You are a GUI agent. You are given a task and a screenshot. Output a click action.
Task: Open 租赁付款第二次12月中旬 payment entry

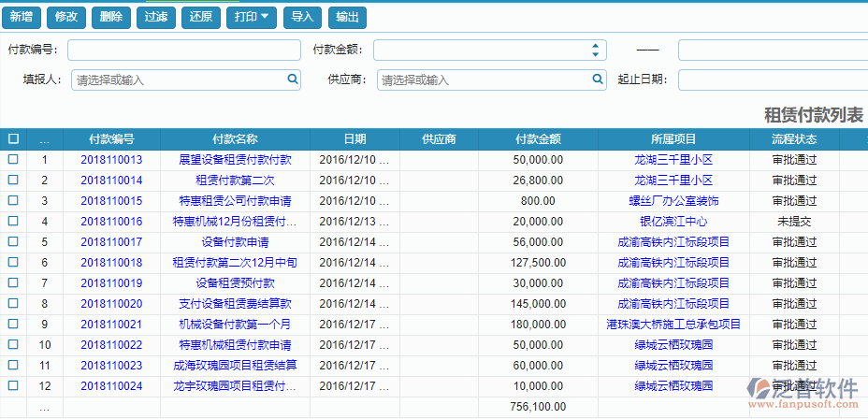[x=236, y=263]
